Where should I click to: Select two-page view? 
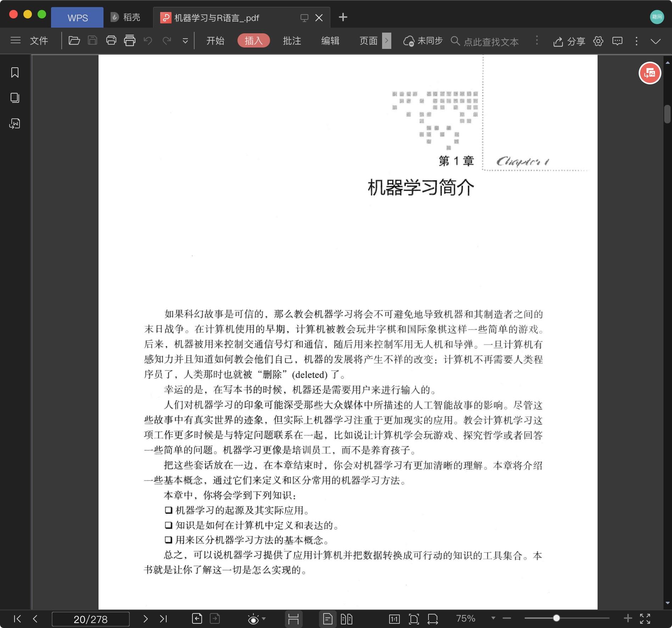346,619
